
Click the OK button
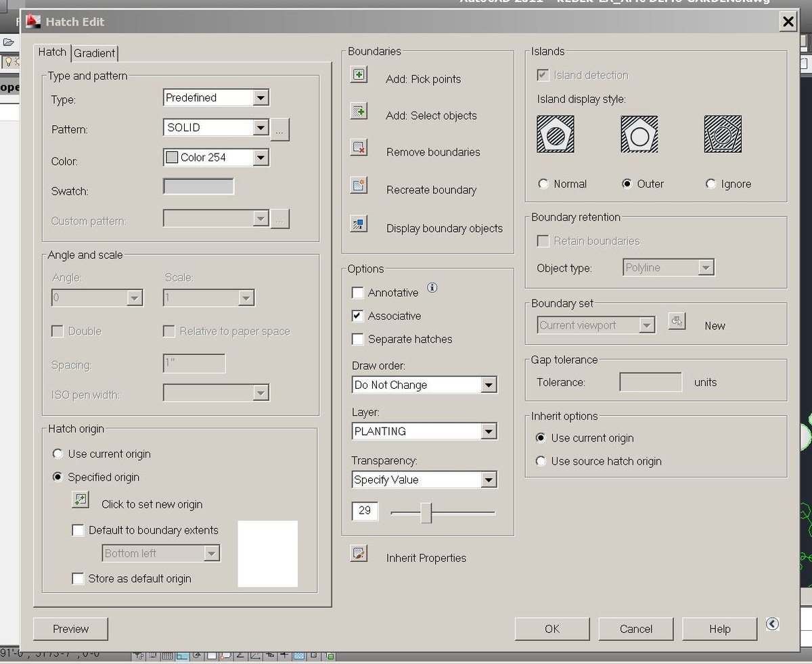(552, 629)
